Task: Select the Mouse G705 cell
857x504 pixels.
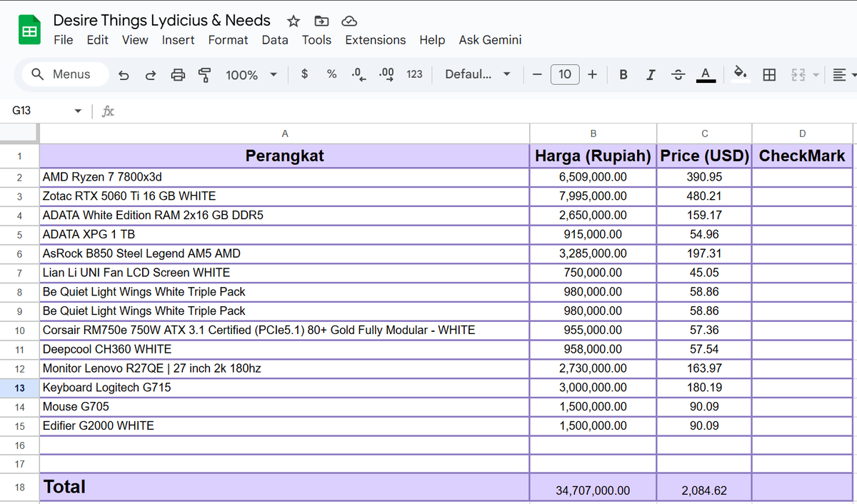Action: coord(285,407)
